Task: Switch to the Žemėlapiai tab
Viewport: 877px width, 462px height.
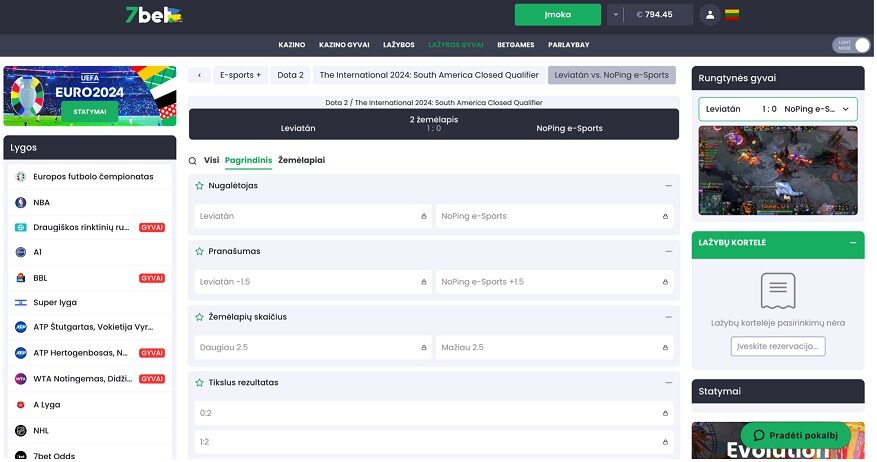Action: point(301,161)
